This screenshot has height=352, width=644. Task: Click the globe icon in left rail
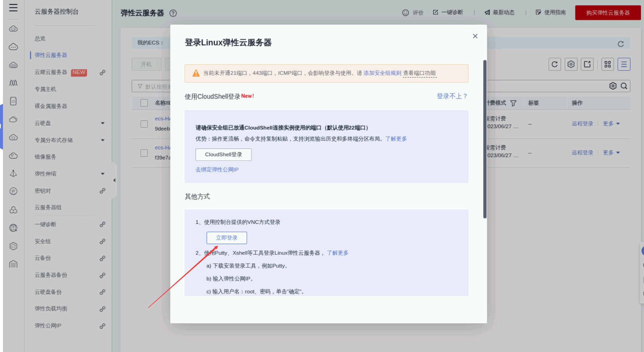(x=13, y=228)
